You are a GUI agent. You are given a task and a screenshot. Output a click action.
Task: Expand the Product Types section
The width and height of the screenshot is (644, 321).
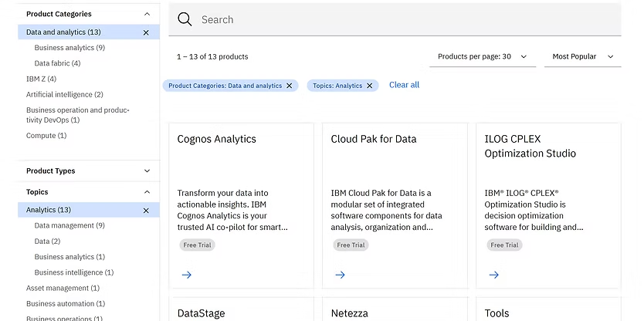[x=147, y=171]
